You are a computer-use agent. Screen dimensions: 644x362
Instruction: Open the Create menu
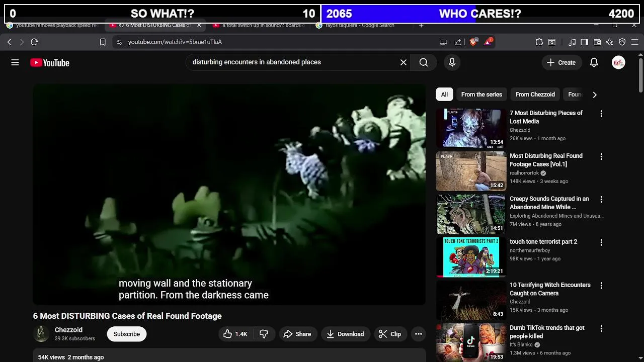pyautogui.click(x=561, y=62)
